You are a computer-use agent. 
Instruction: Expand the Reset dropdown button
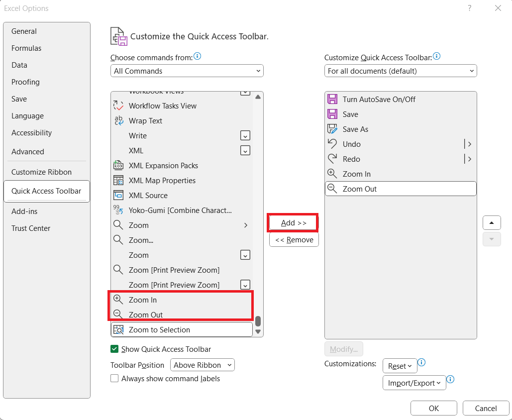pyautogui.click(x=400, y=366)
